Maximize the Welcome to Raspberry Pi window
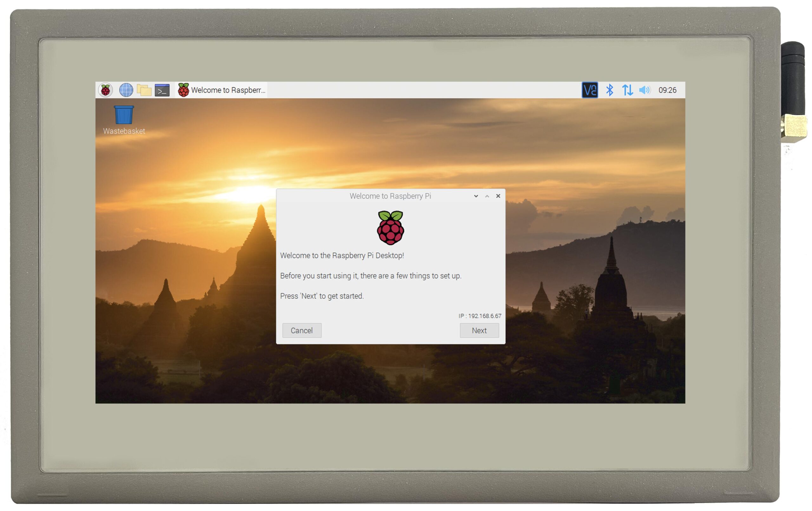 [487, 196]
